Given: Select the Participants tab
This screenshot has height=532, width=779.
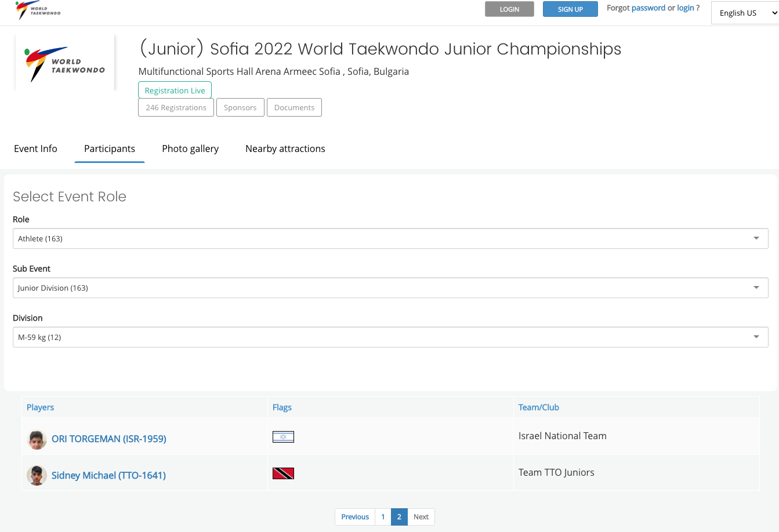Looking at the screenshot, I should 110,149.
